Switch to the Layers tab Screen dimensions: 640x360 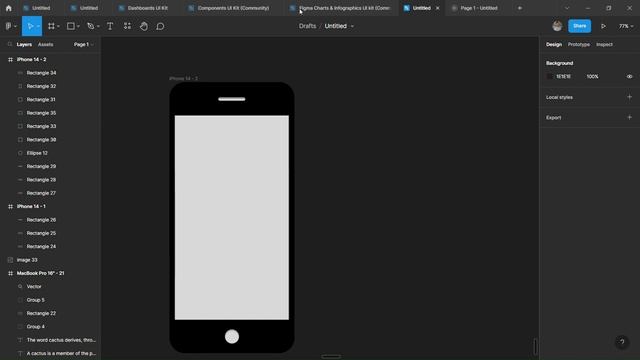[24, 44]
